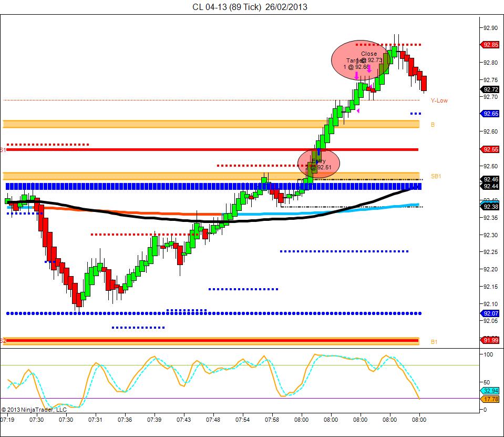
Task: Click the 07:31 time axis label
Action: point(95,420)
